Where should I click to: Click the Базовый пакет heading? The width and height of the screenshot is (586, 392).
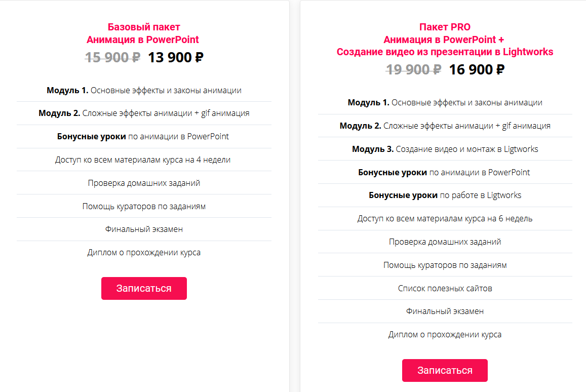[x=144, y=27]
